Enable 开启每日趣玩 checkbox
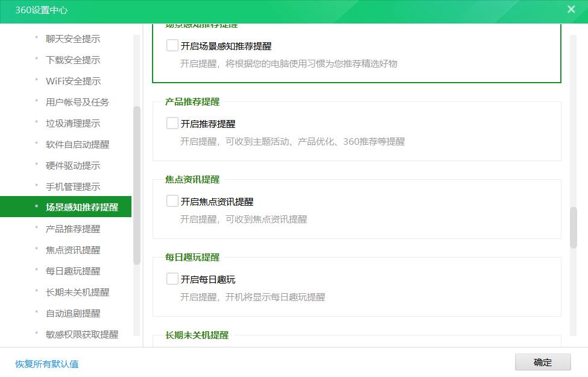Image resolution: width=588 pixels, height=377 pixels. [172, 279]
